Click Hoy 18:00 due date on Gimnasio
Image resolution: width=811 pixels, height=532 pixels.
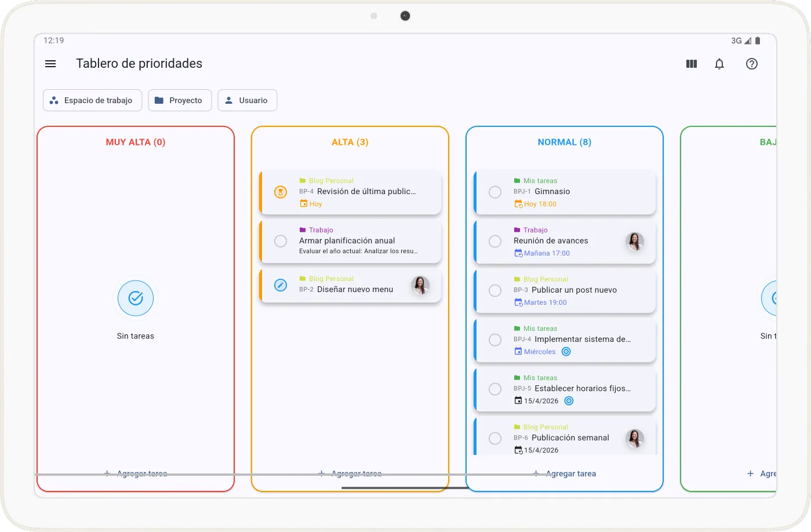tap(535, 204)
